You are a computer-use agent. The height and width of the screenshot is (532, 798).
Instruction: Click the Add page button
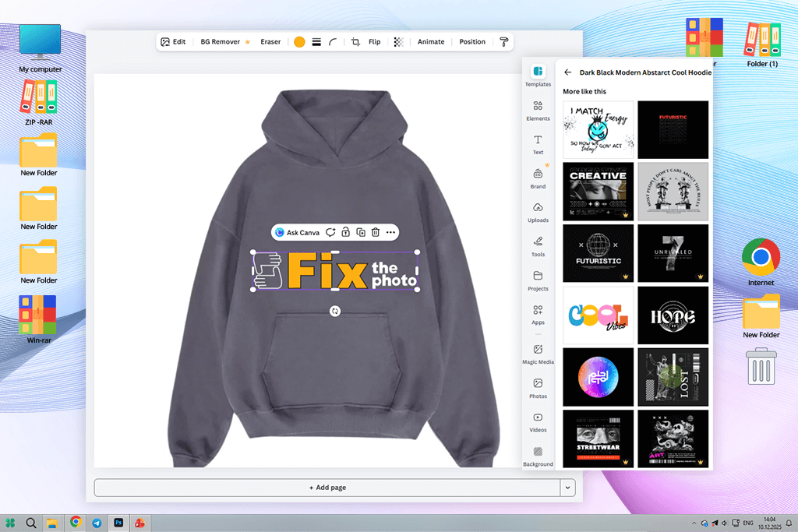coord(327,488)
